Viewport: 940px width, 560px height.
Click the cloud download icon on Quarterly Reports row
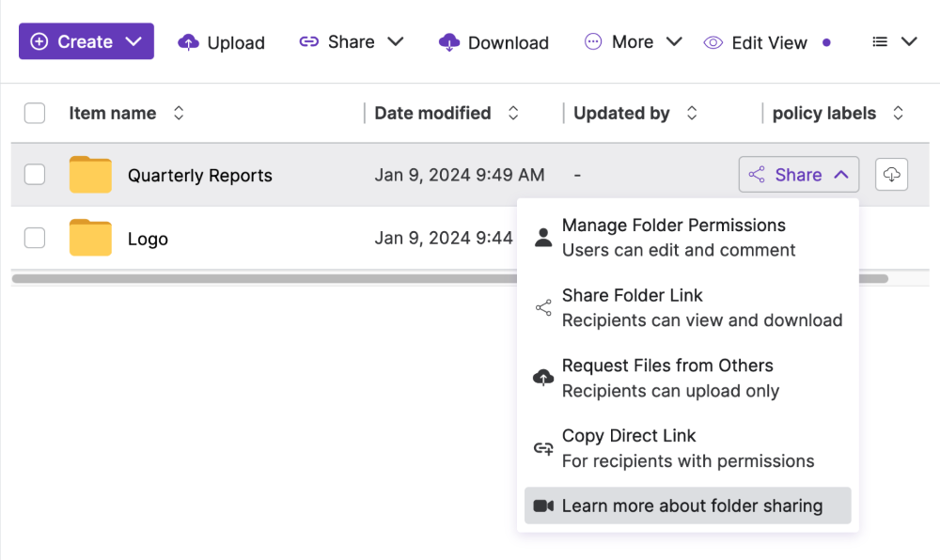pyautogui.click(x=891, y=175)
